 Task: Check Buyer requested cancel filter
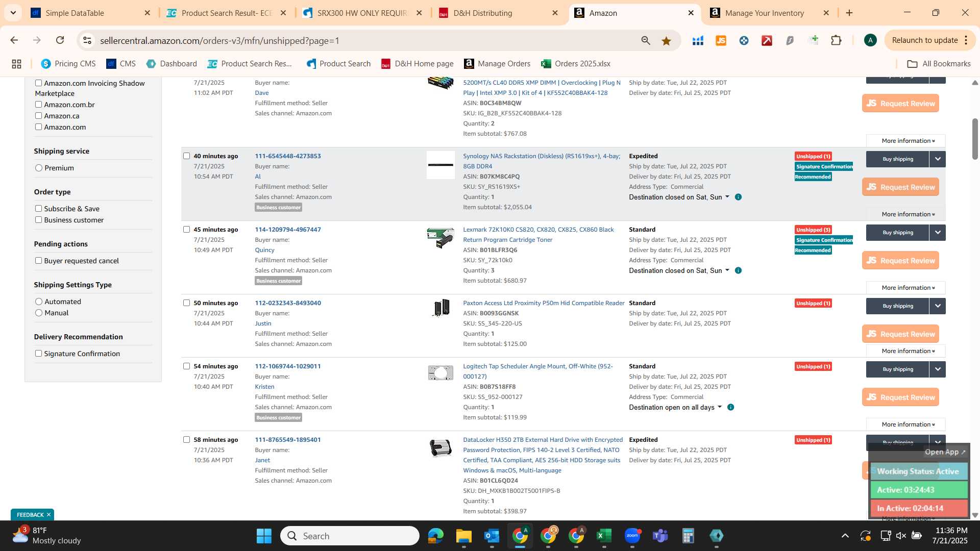38,261
